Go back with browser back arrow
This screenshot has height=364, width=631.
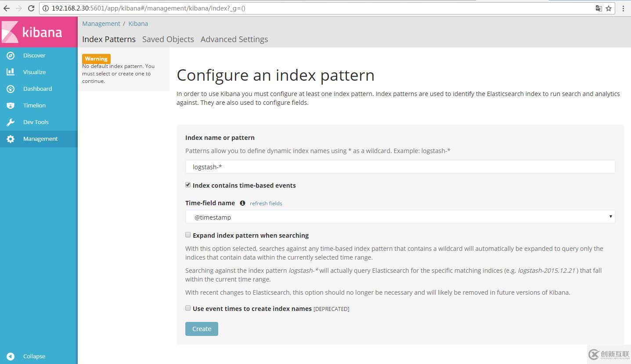[7, 8]
